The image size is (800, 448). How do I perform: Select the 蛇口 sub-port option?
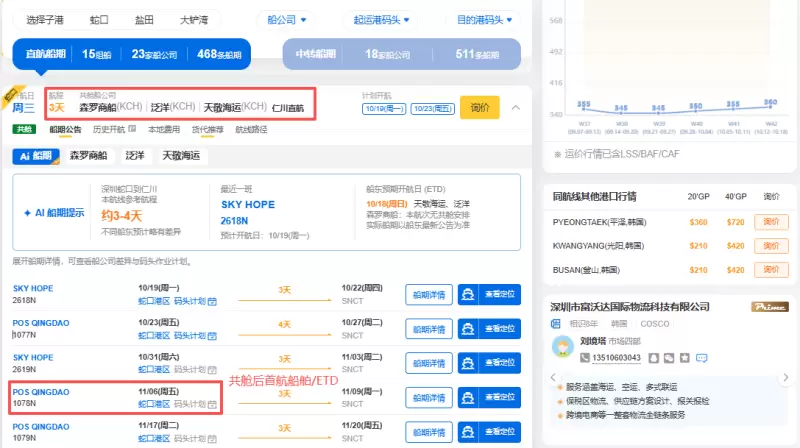pyautogui.click(x=99, y=20)
